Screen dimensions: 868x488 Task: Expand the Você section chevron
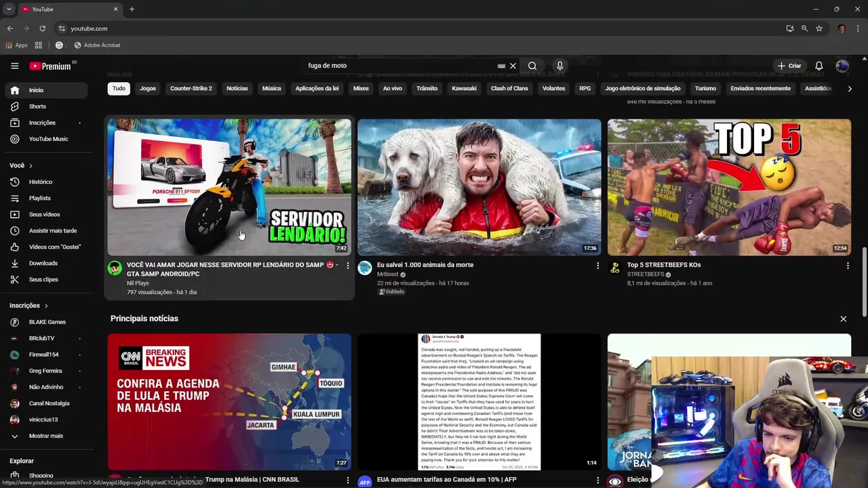(x=31, y=165)
